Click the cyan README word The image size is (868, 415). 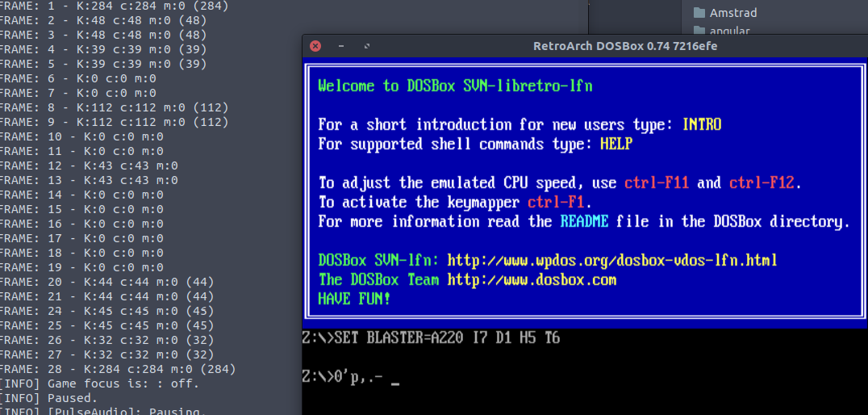pyautogui.click(x=584, y=221)
